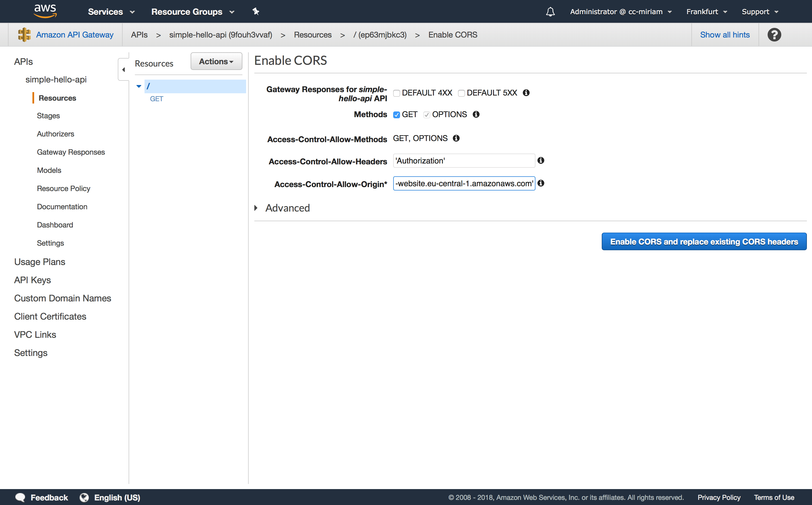Enable the DEFAULT 5XX checkbox

461,93
